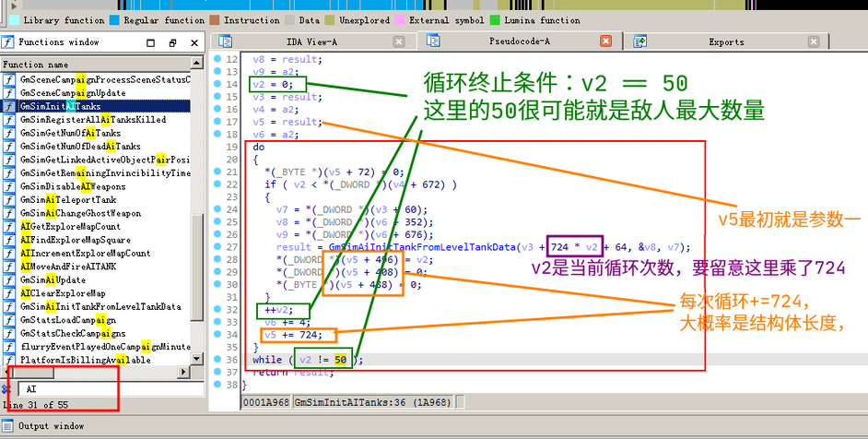Select GmSimAiChangeGhostWeapon function

pyautogui.click(x=80, y=213)
